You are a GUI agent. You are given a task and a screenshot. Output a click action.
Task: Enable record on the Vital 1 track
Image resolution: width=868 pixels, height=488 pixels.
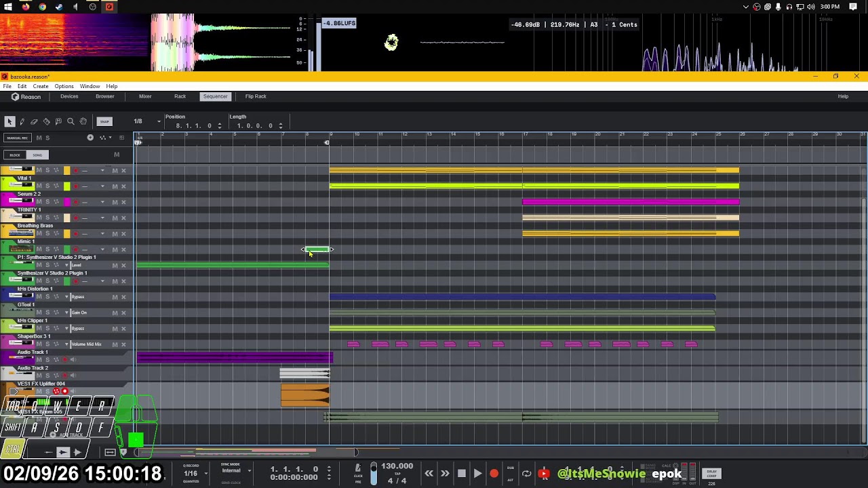tap(75, 186)
